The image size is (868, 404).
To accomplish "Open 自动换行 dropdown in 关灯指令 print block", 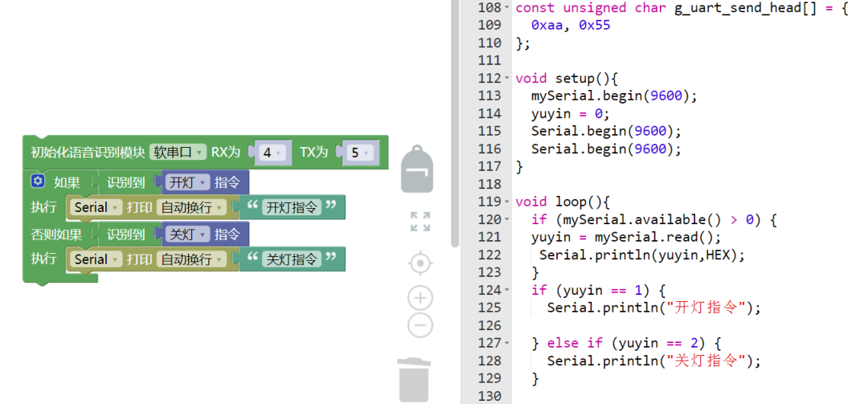I will coord(191,259).
